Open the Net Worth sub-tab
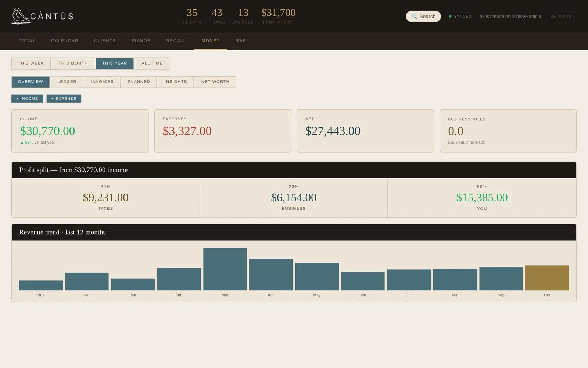This screenshot has height=368, width=588. click(215, 82)
